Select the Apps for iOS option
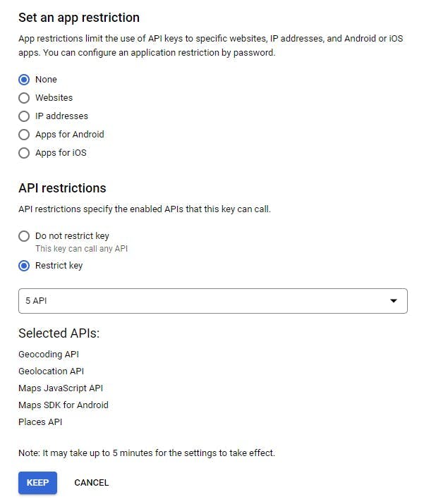Image resolution: width=436 pixels, height=504 pixels. tap(24, 153)
